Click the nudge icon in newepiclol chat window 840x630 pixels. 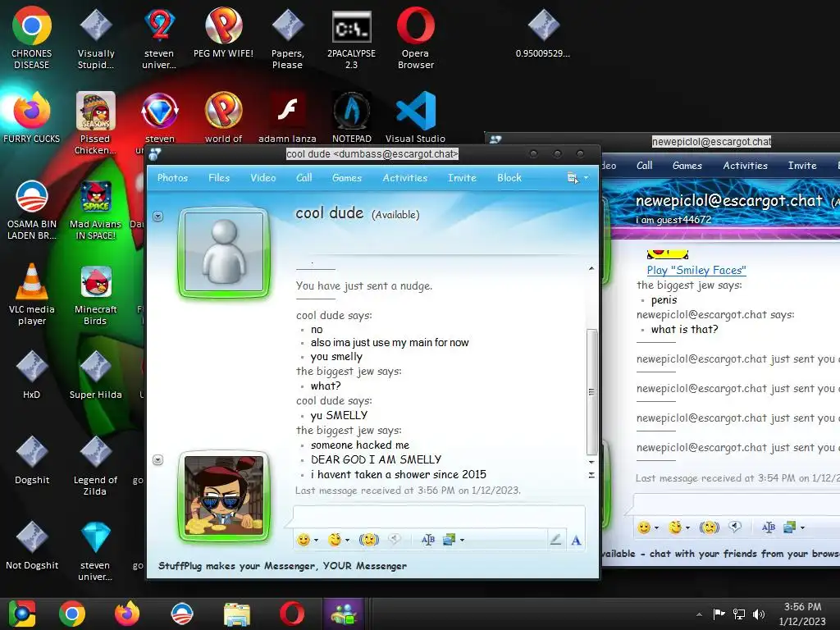[710, 527]
